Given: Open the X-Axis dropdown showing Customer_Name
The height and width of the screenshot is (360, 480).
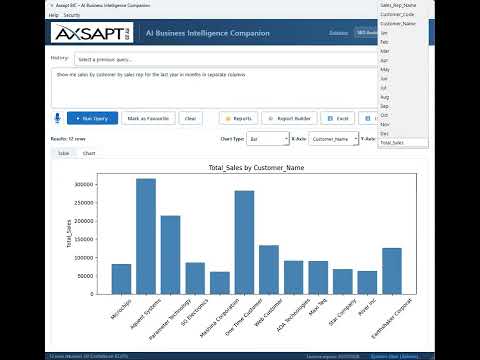Looking at the screenshot, I should click(x=334, y=139).
